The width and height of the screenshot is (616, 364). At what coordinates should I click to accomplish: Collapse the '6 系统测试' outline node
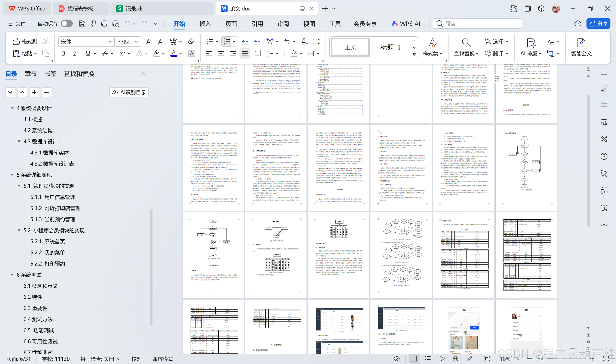click(x=12, y=274)
